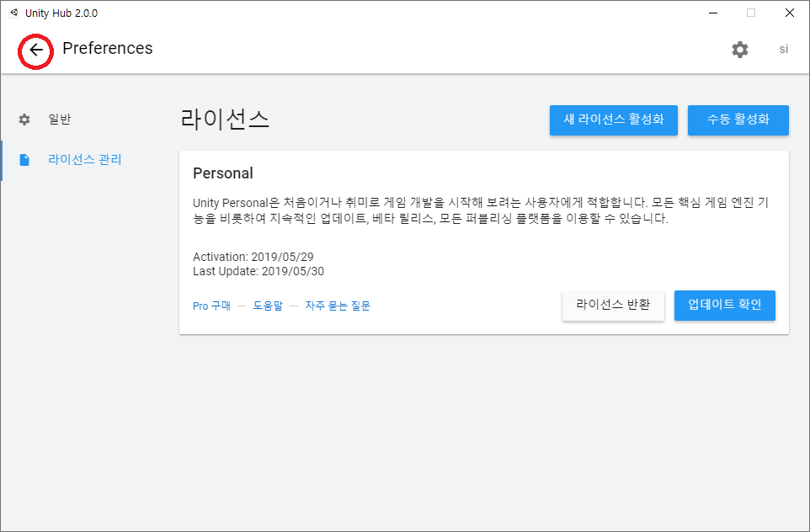Image resolution: width=810 pixels, height=532 pixels.
Task: Click the 새 라이선스 활성화 button
Action: click(613, 120)
